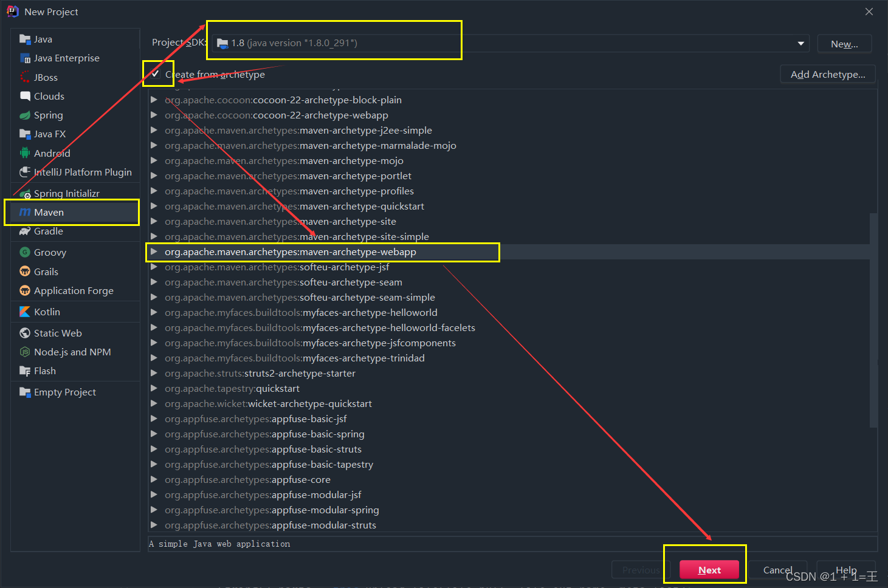Viewport: 888px width, 588px height.
Task: Choose Kotlin in the project list
Action: [x=75, y=312]
